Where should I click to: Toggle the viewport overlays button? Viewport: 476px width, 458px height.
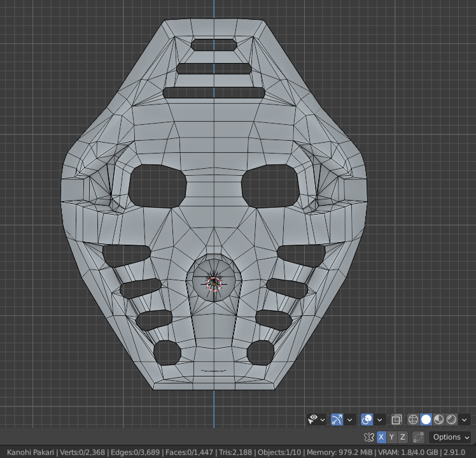367,420
